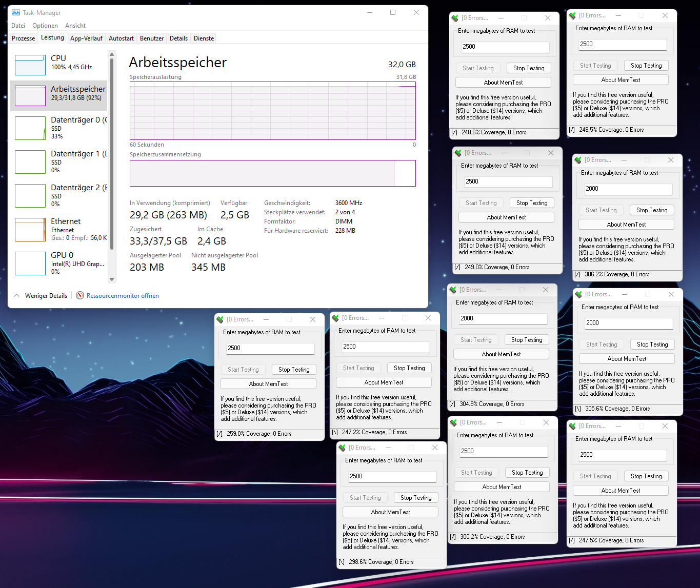Click megabytes field in the 306.2% Coverage window
Viewport: 700px width, 588px height.
628,189
